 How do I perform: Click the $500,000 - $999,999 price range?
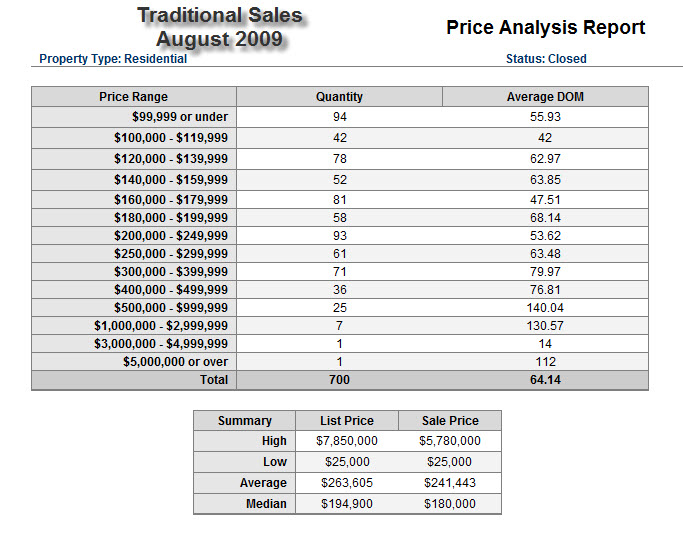[170, 307]
